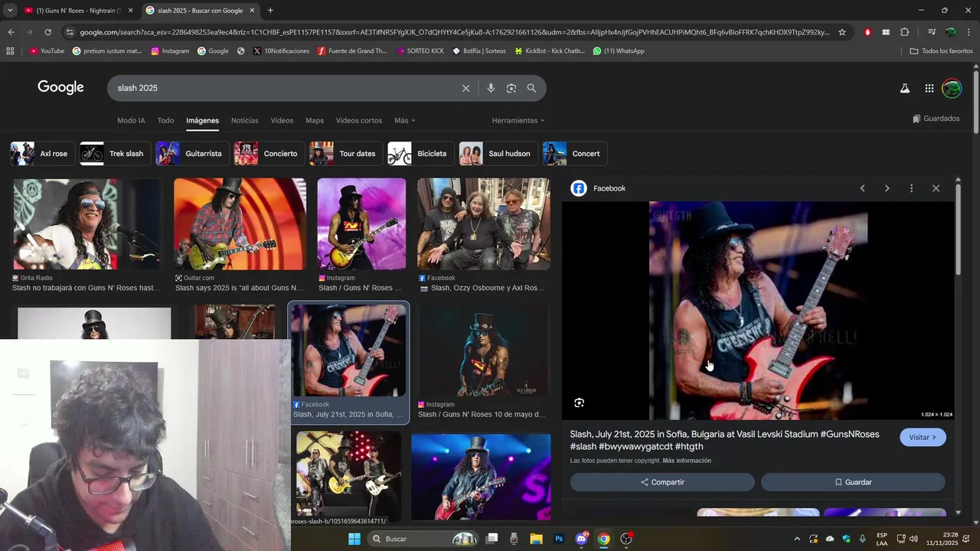980x551 pixels.
Task: Select the Concierto filter chip
Action: coord(269,154)
